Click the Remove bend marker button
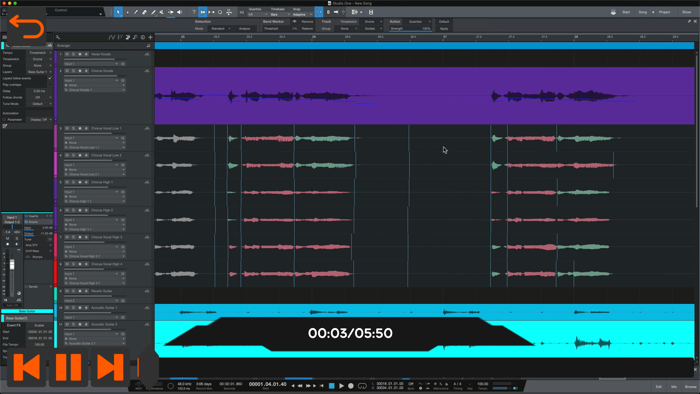The height and width of the screenshot is (394, 700). click(x=308, y=21)
